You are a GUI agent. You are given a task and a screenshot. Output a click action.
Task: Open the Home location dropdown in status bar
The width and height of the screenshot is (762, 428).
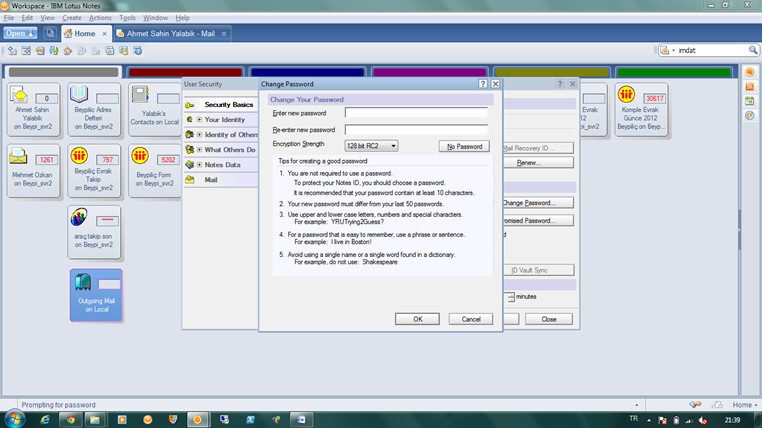click(745, 405)
